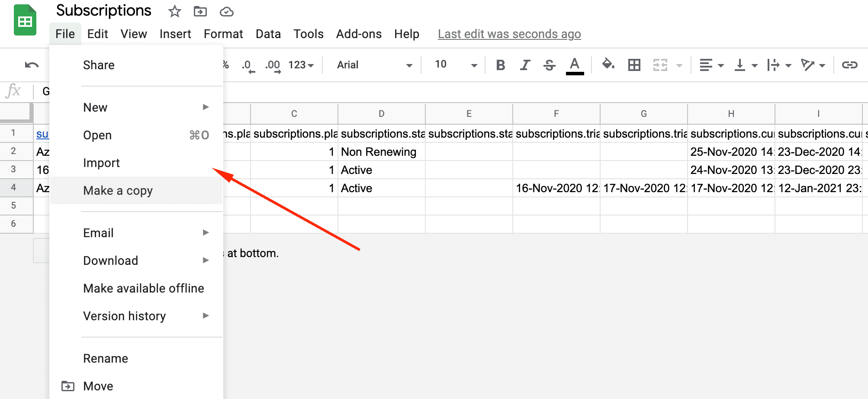Expand the Version history submenu
This screenshot has width=868, height=399.
point(136,316)
